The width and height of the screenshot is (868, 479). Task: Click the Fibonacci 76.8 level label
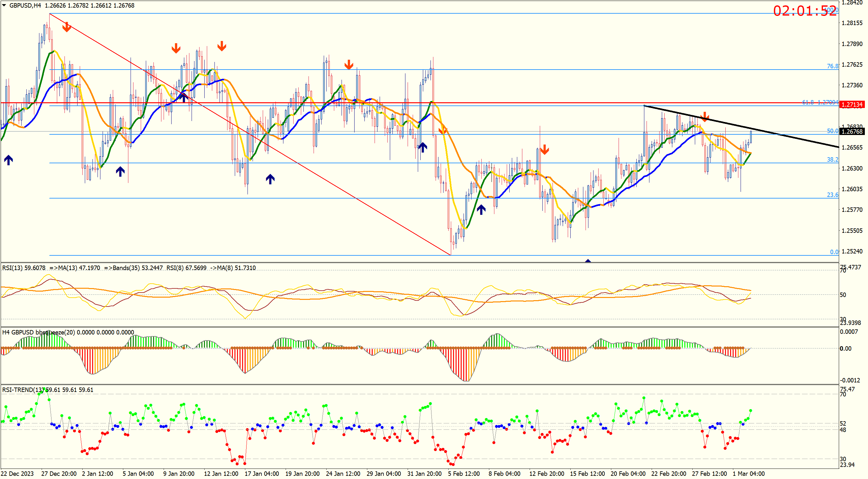coord(832,66)
